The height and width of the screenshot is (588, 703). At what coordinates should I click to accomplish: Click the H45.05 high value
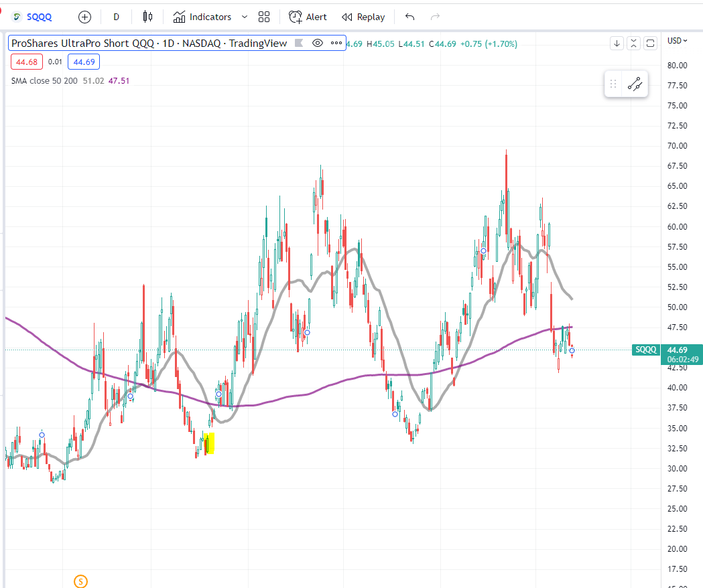pyautogui.click(x=380, y=44)
